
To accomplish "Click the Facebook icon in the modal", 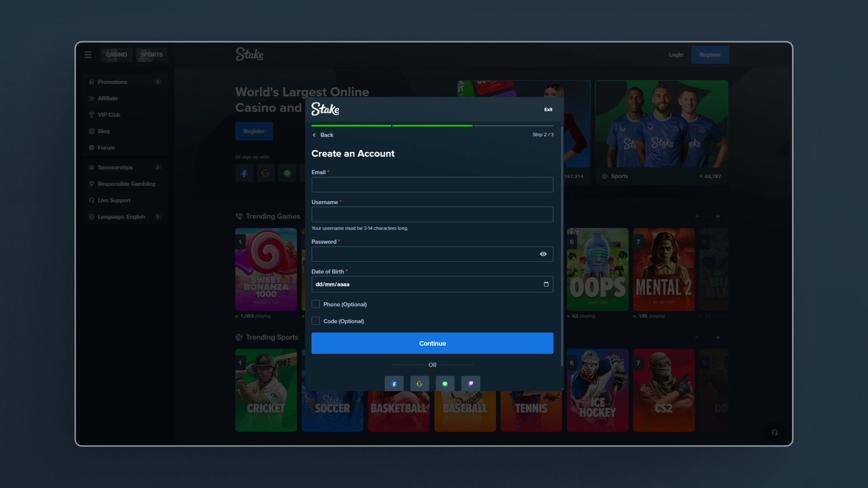I will coord(394,384).
